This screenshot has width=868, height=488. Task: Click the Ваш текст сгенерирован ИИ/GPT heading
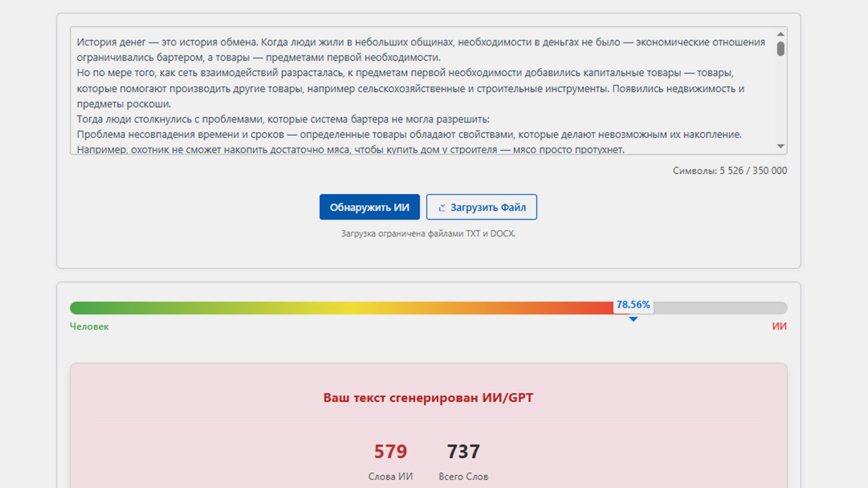click(428, 397)
